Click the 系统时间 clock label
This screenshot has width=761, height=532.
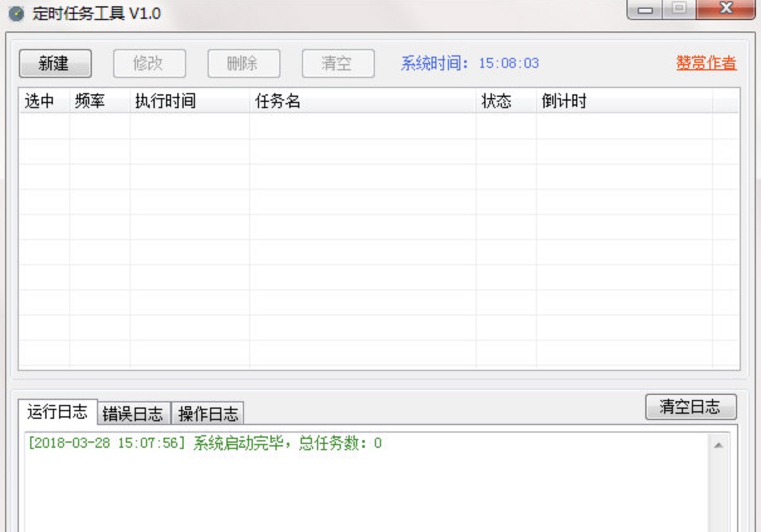coord(470,64)
